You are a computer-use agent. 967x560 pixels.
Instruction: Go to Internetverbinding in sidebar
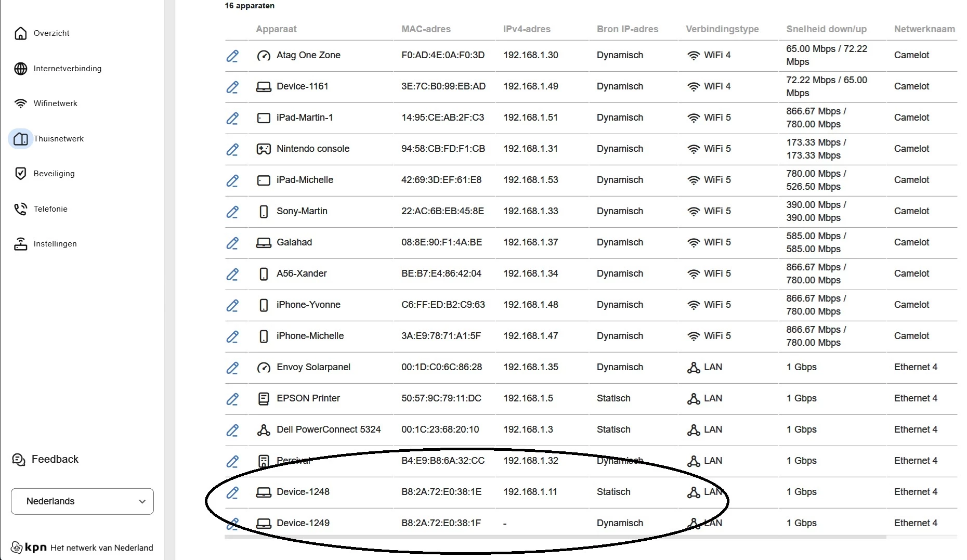pyautogui.click(x=67, y=69)
